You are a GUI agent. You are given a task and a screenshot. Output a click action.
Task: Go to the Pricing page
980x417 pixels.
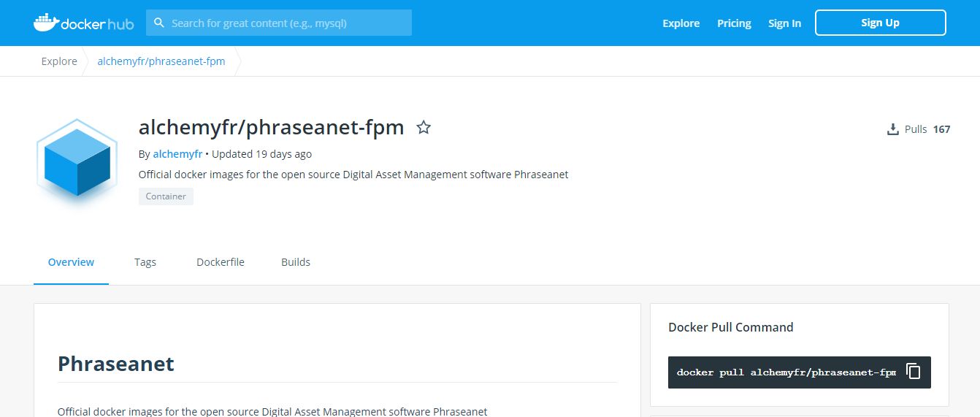[734, 23]
